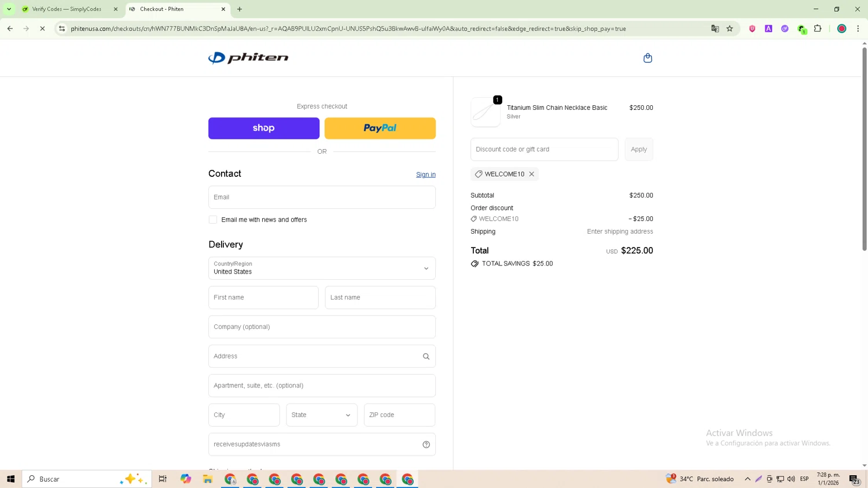Click the Apply discount button

[639, 149]
